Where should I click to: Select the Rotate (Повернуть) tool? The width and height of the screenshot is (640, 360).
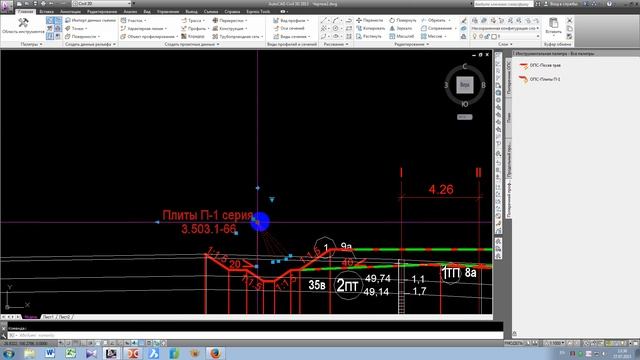(x=402, y=20)
